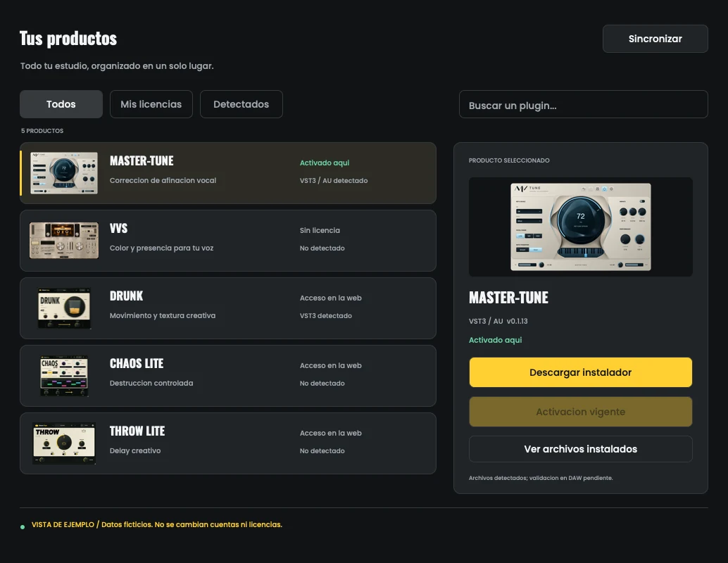728x563 pixels.
Task: Click the 'Color y presencia para tu voz' description
Action: click(161, 248)
